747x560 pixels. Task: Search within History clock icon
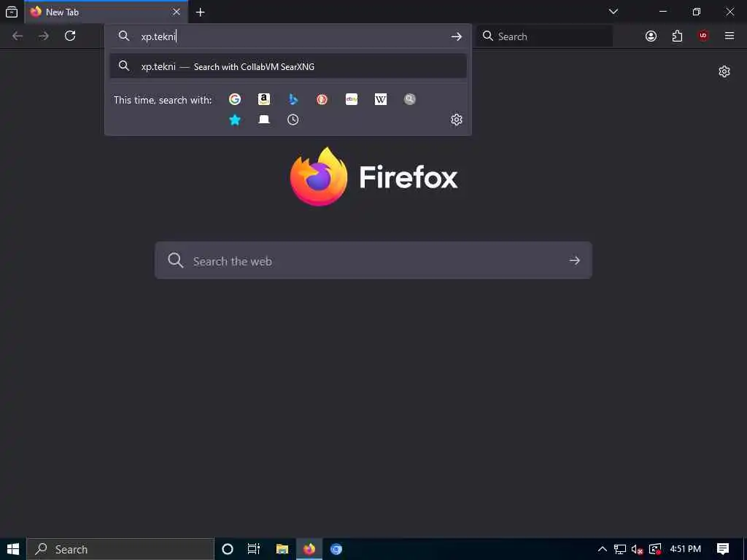tap(293, 120)
